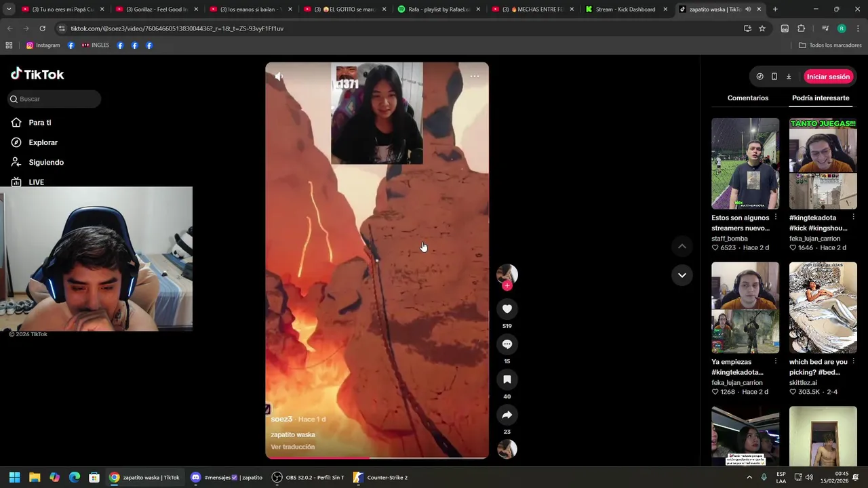
Task: Click the install app icon in address bar
Action: point(747,28)
